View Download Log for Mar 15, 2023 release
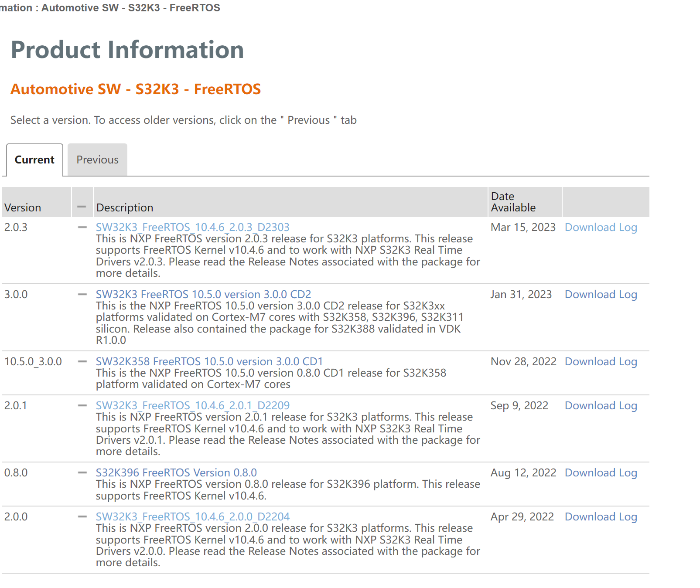700x588 pixels. (601, 227)
